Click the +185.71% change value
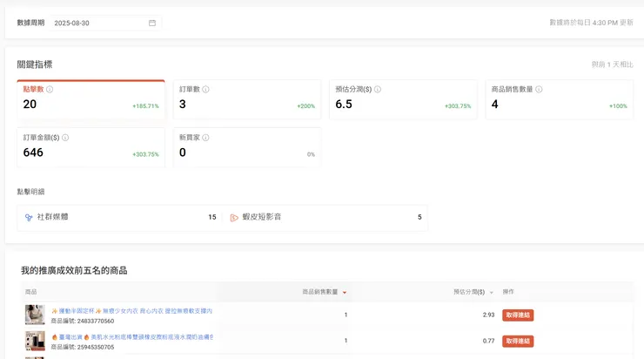Screen dimensions: 644x359 145,106
